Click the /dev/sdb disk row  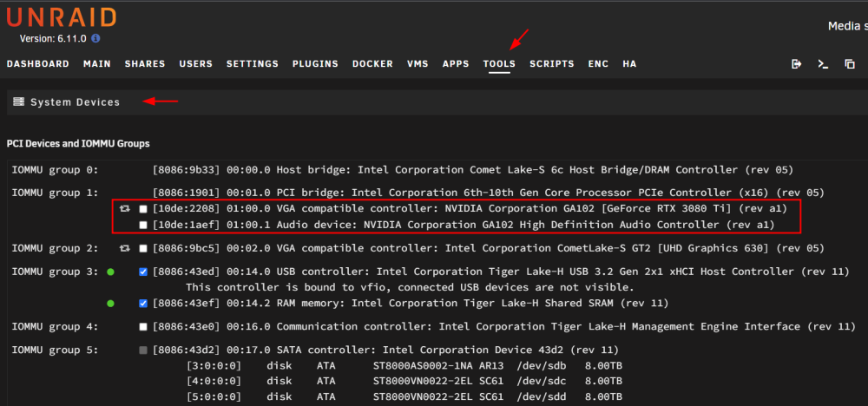coord(404,365)
